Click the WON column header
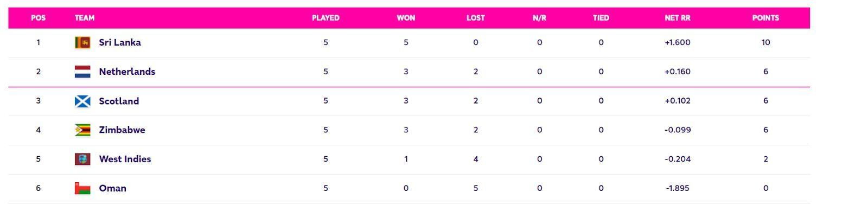 [x=406, y=18]
